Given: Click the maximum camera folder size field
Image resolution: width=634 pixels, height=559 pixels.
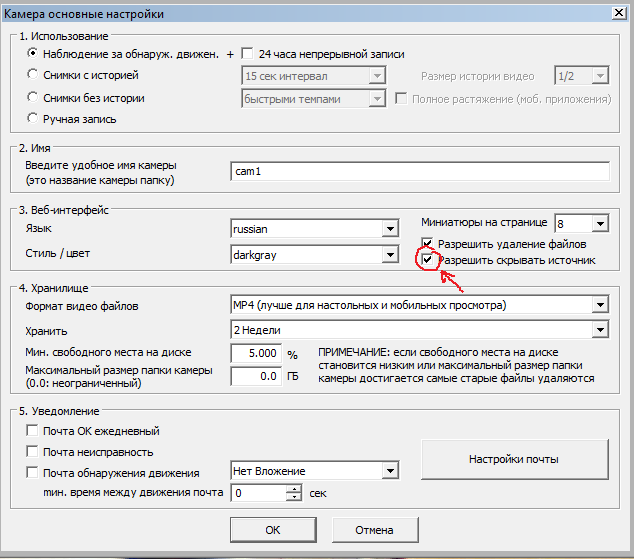Looking at the screenshot, I should (x=256, y=376).
